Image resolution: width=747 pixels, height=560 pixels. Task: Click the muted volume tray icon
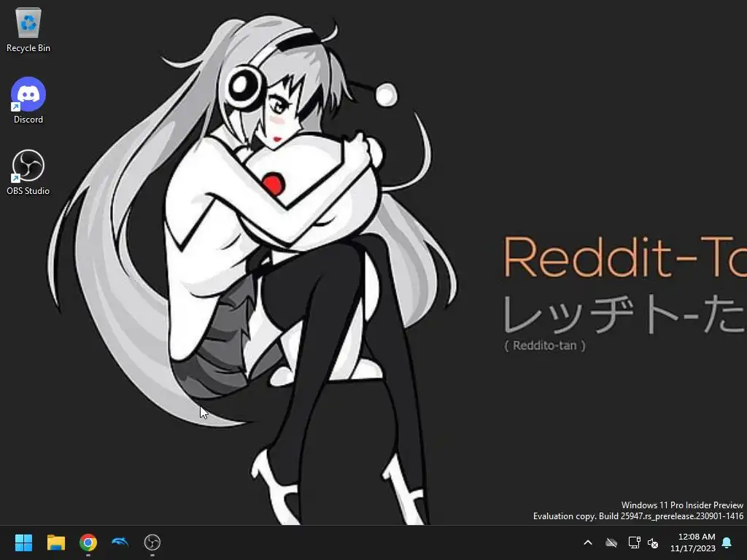653,542
